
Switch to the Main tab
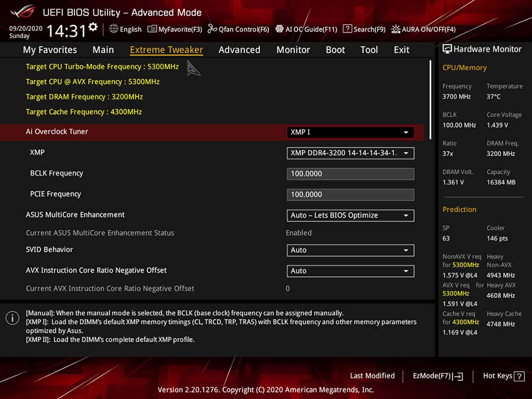103,50
